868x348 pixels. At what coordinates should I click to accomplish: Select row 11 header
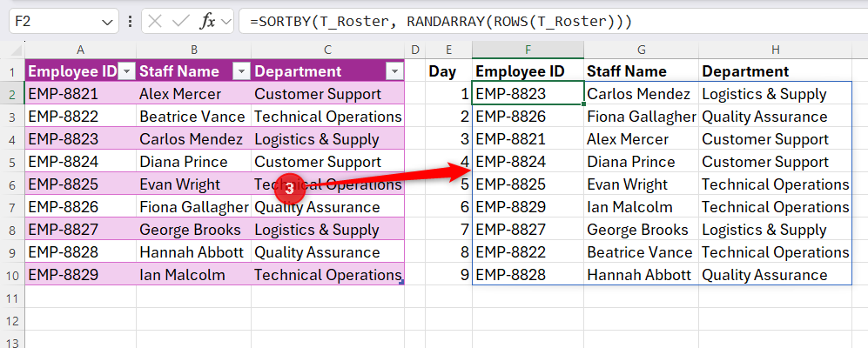coord(12,298)
